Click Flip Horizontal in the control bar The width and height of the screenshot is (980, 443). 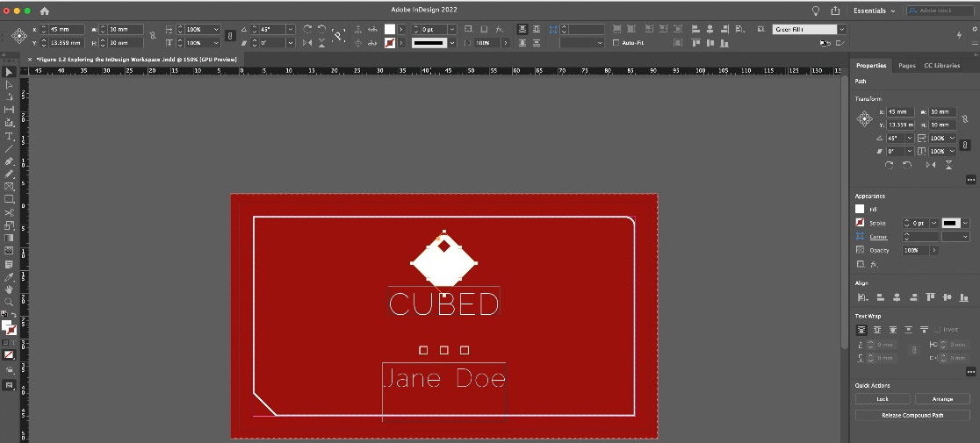tap(306, 43)
